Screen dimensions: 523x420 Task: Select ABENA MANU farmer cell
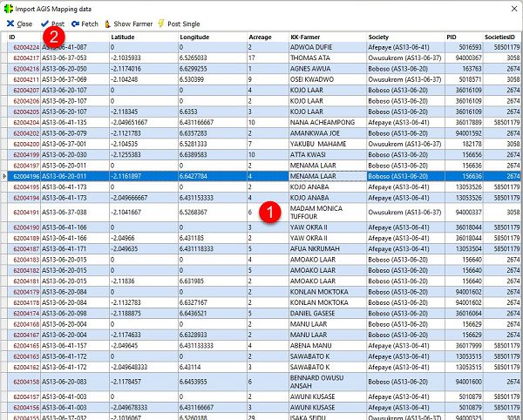click(x=328, y=345)
